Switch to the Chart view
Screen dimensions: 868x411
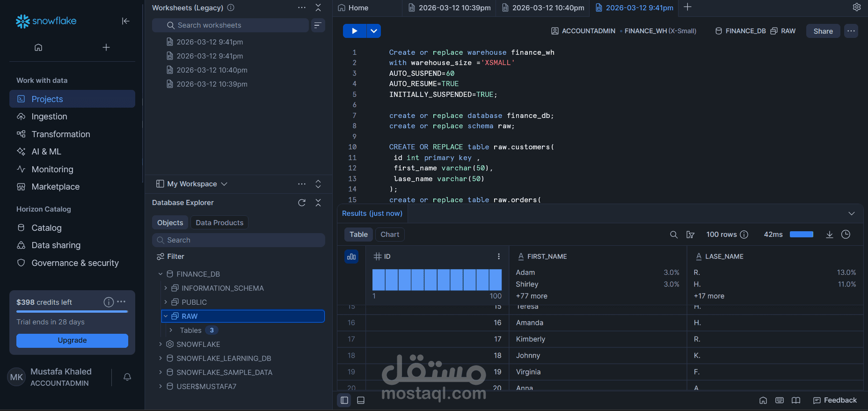390,235
